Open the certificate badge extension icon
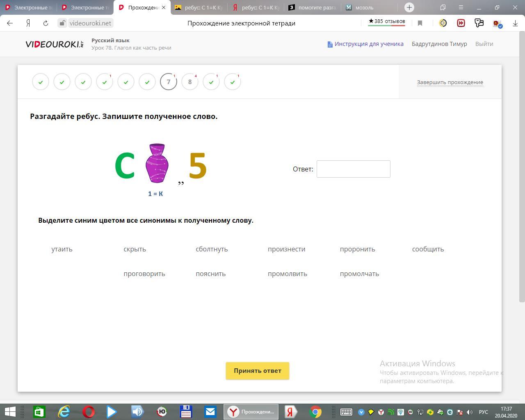This screenshot has width=525, height=420. click(x=498, y=24)
